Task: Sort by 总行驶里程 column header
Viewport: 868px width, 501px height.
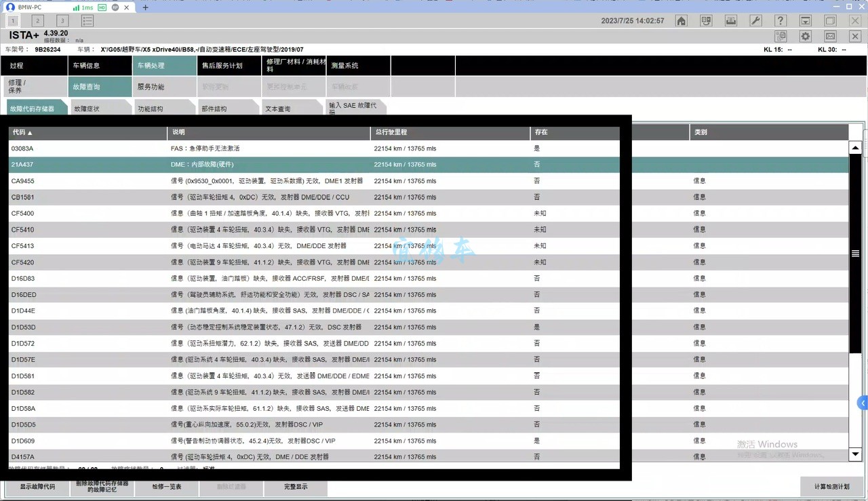Action: tap(450, 132)
